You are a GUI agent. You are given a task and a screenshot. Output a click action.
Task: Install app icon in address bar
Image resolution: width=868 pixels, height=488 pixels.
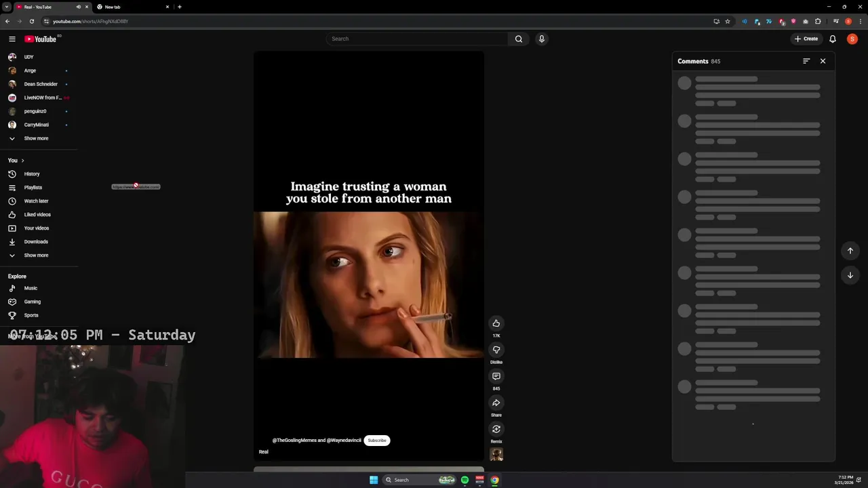(x=716, y=21)
